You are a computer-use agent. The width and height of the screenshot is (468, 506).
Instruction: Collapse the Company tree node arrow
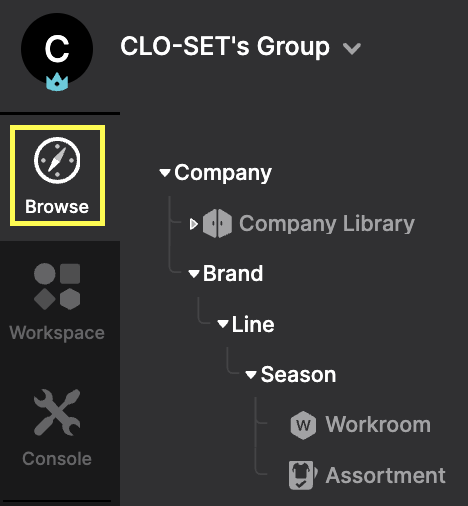[165, 173]
